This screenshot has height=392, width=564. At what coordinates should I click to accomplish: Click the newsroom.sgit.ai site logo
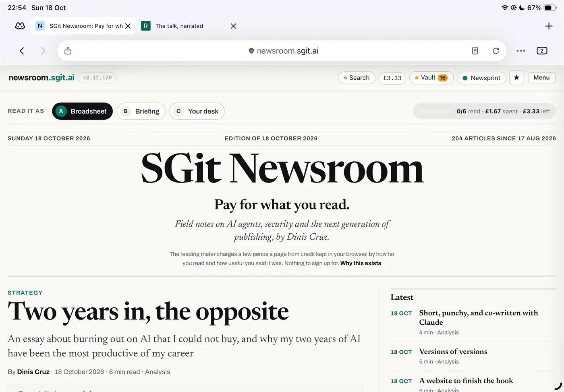(41, 78)
